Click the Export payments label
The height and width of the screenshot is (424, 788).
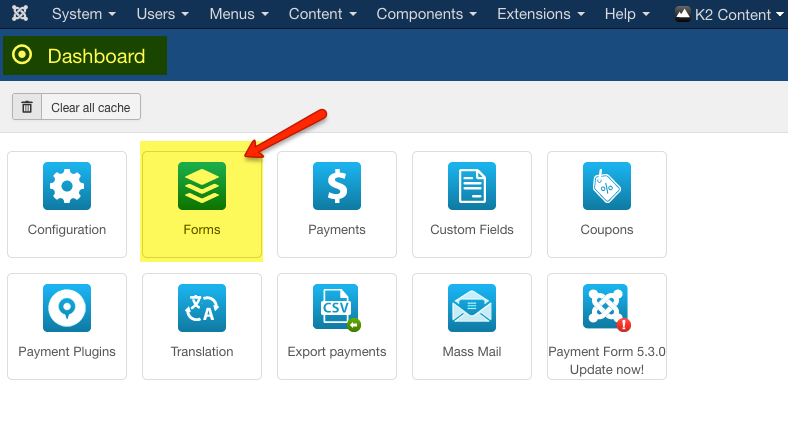click(x=337, y=352)
